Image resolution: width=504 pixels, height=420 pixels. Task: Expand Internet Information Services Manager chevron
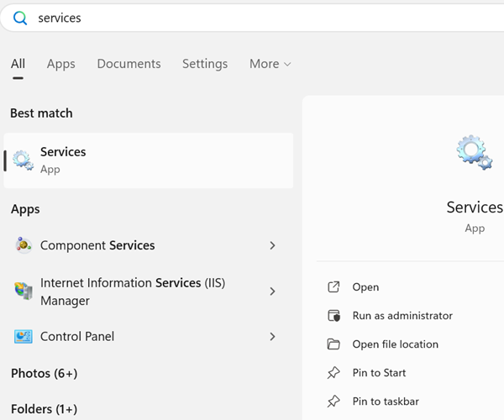pos(272,291)
